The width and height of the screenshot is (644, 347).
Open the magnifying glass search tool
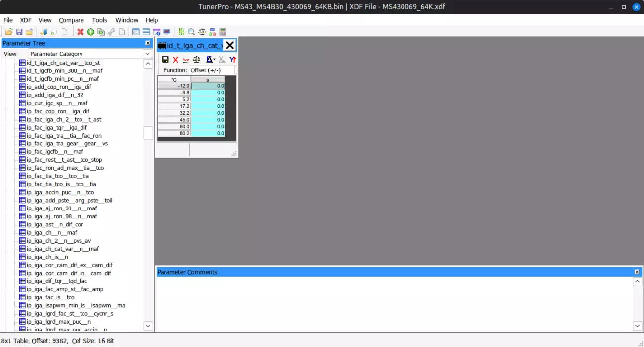click(191, 32)
